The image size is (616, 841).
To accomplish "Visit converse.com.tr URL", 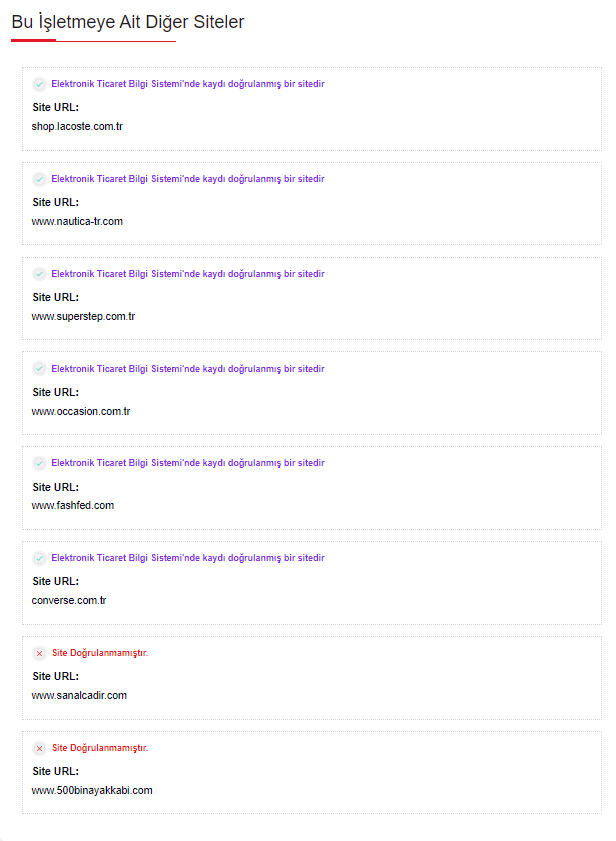I will 69,600.
